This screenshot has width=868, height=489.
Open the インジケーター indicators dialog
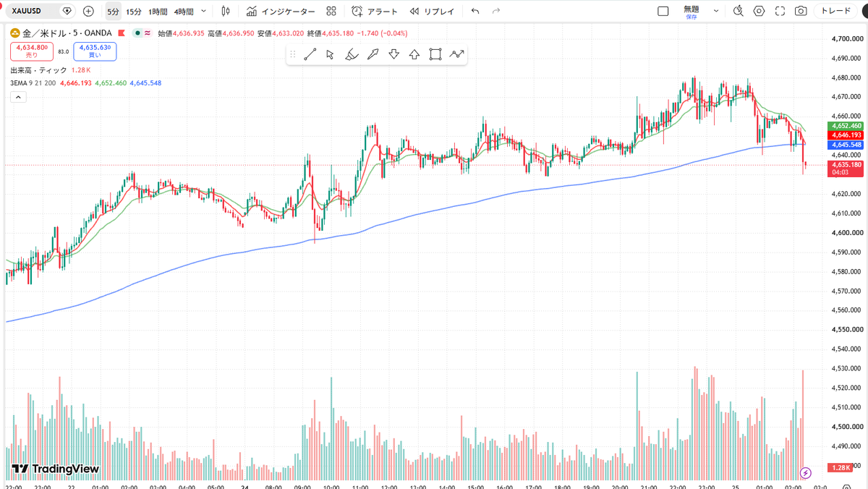[x=281, y=12]
